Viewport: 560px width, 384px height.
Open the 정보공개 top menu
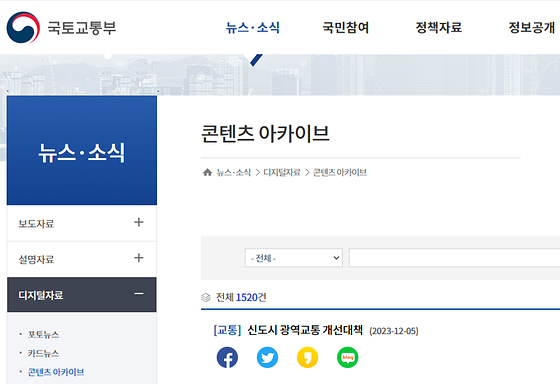(x=531, y=28)
